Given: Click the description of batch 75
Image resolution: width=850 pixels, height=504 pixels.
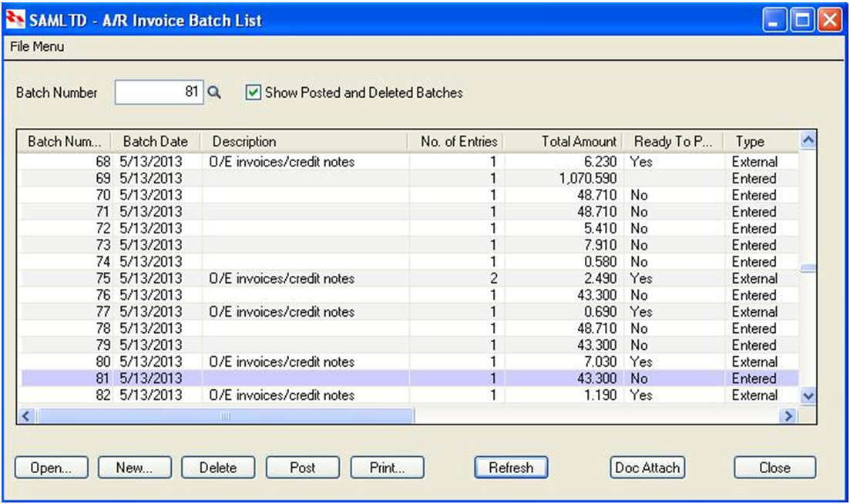Looking at the screenshot, I should (x=282, y=278).
